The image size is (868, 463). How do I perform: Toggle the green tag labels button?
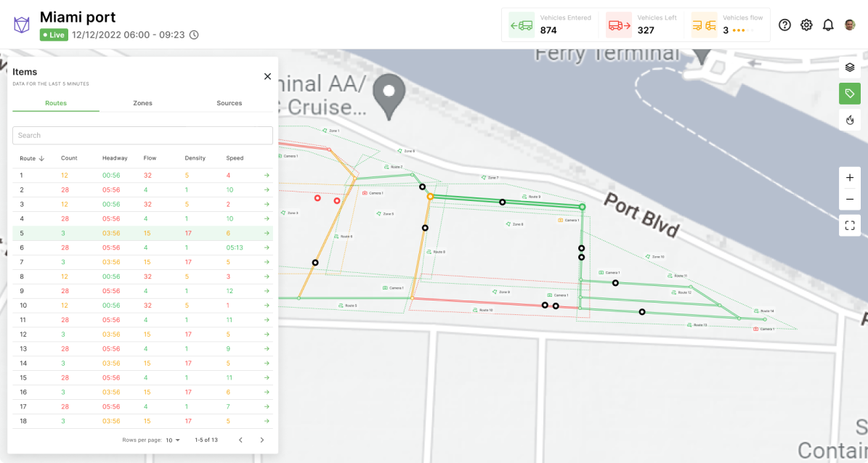850,94
